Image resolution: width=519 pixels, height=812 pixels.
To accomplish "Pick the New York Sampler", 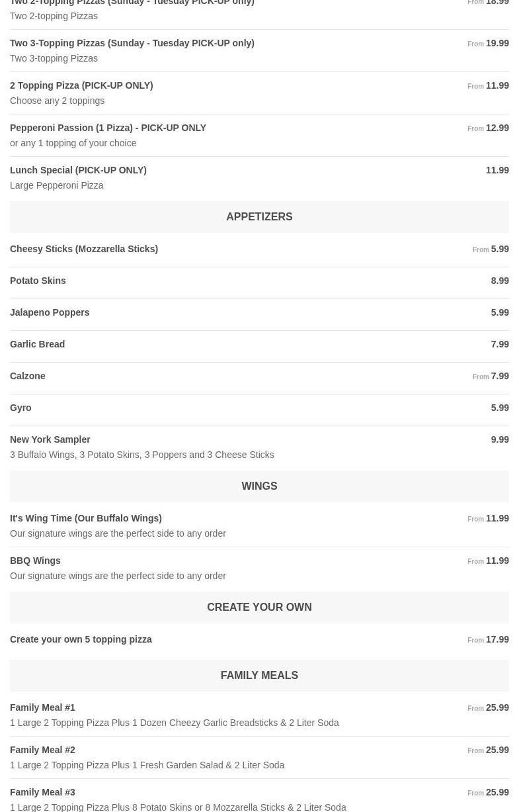I will tap(50, 439).
